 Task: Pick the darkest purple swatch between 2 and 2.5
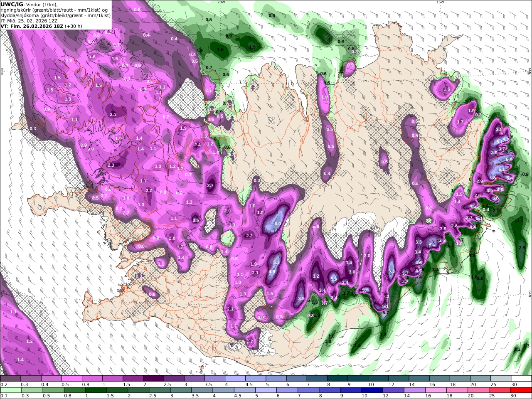tap(153, 379)
